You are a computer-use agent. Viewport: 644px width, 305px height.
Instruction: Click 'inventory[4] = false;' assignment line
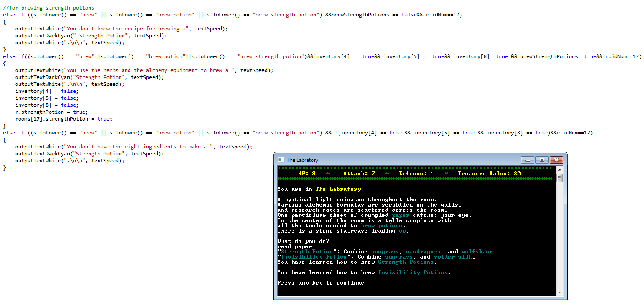coord(46,91)
